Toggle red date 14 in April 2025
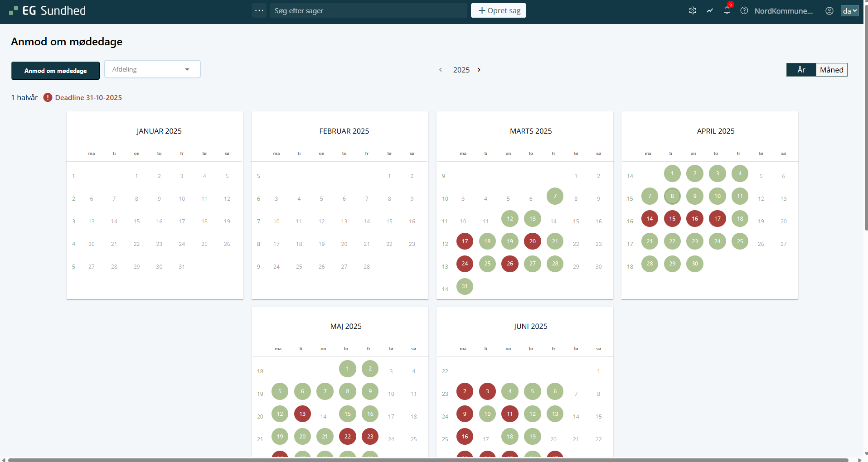This screenshot has height=462, width=868. point(650,219)
